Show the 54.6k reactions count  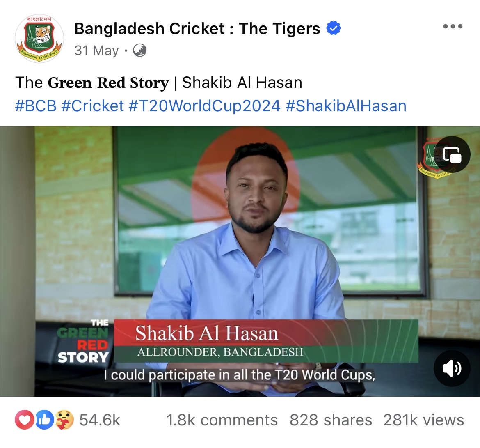click(x=100, y=420)
